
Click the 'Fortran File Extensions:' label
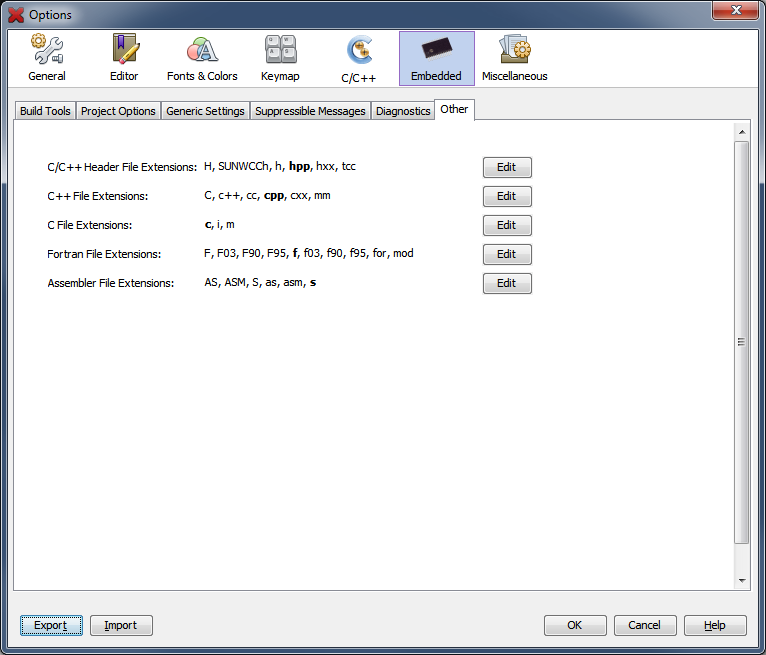pos(104,254)
